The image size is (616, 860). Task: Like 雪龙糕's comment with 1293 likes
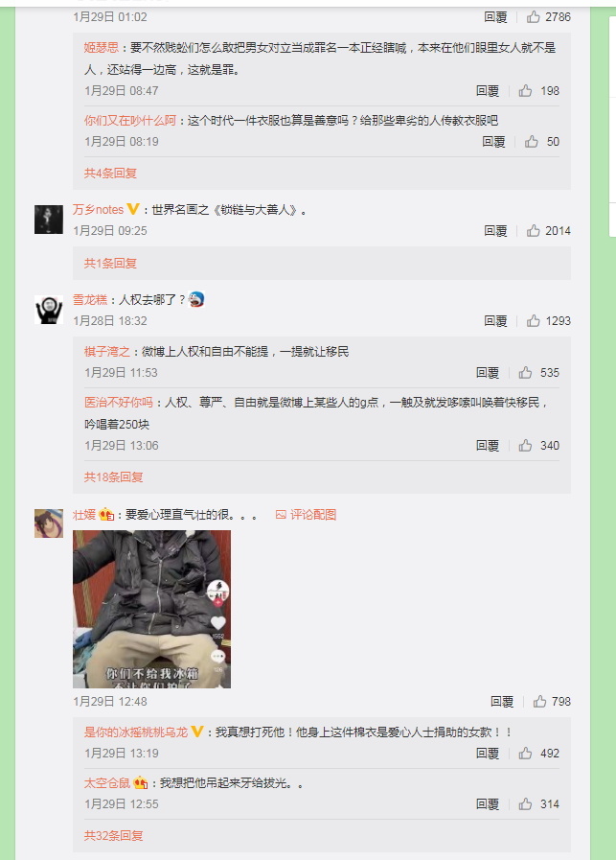534,321
